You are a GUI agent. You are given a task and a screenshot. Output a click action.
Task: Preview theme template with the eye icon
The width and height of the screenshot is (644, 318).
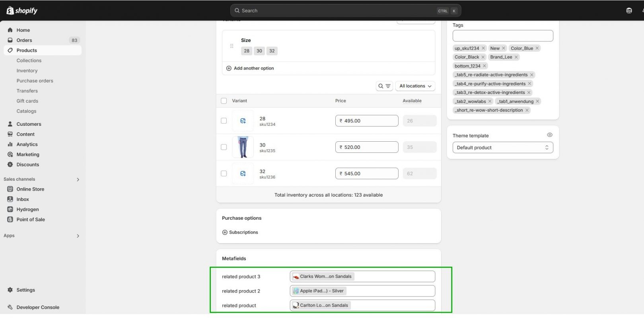(x=549, y=135)
